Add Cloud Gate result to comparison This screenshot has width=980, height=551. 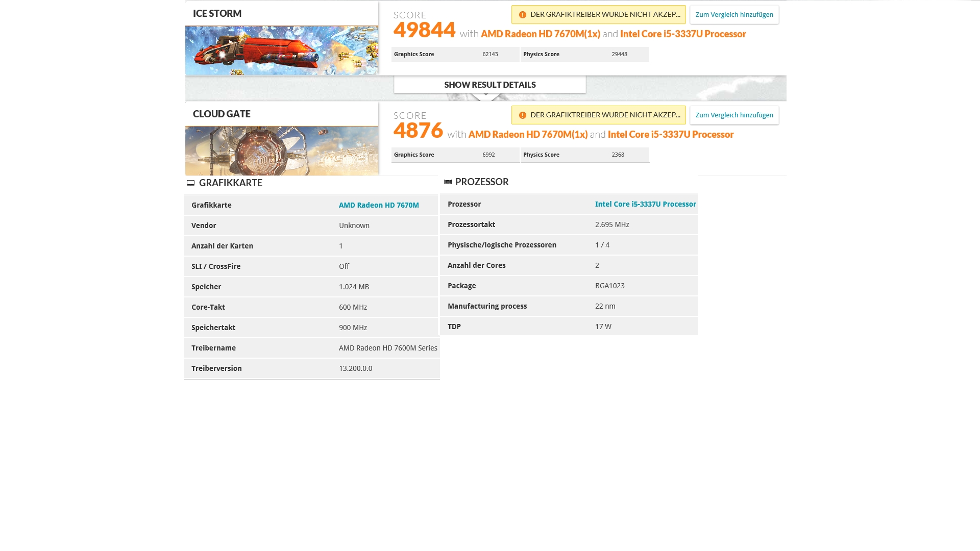tap(734, 115)
